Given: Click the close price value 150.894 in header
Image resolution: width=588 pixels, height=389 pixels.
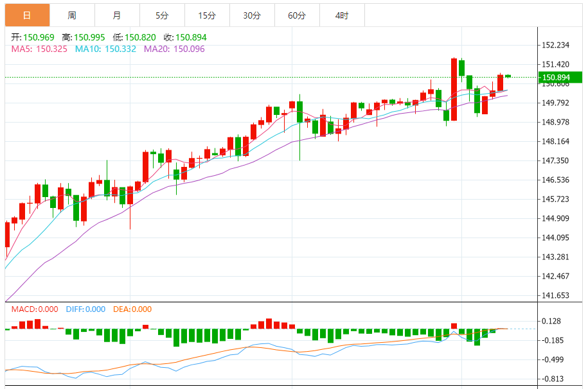Looking at the screenshot, I should point(191,37).
